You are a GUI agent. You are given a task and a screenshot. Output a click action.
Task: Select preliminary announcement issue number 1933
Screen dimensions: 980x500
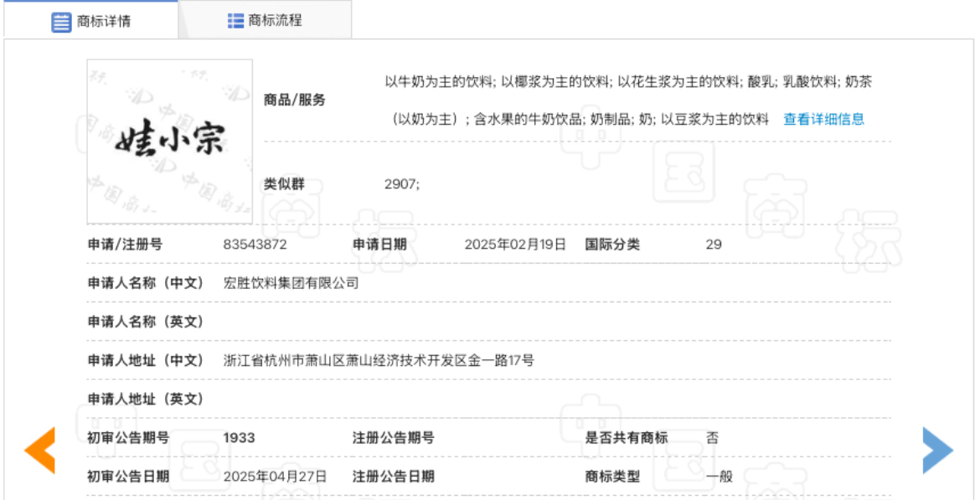click(240, 438)
